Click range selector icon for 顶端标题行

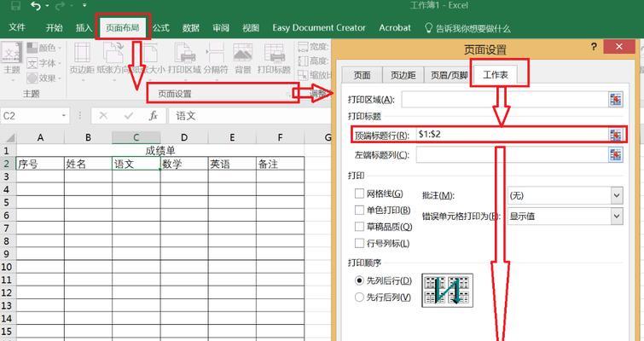[x=615, y=135]
